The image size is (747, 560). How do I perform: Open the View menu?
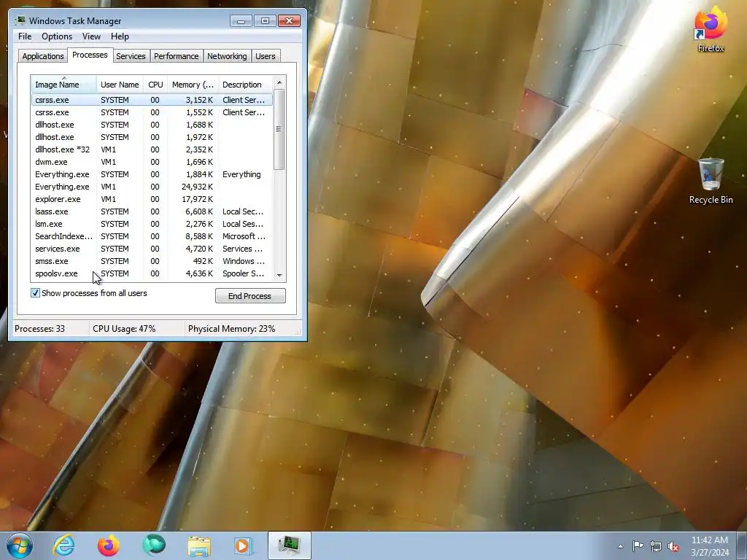click(91, 36)
